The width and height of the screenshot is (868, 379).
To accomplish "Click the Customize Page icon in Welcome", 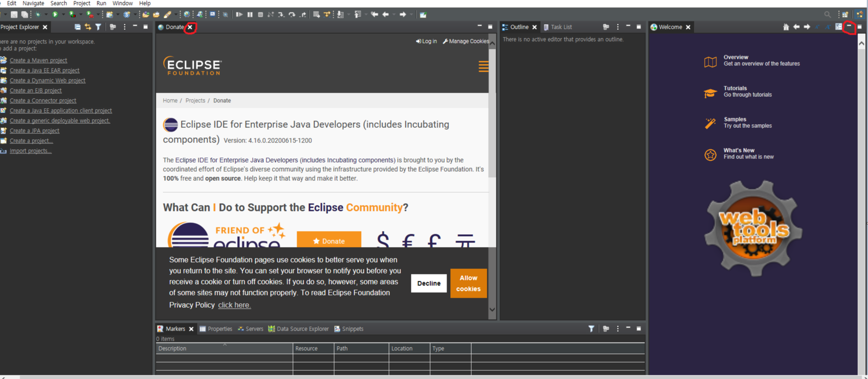I will click(x=838, y=27).
